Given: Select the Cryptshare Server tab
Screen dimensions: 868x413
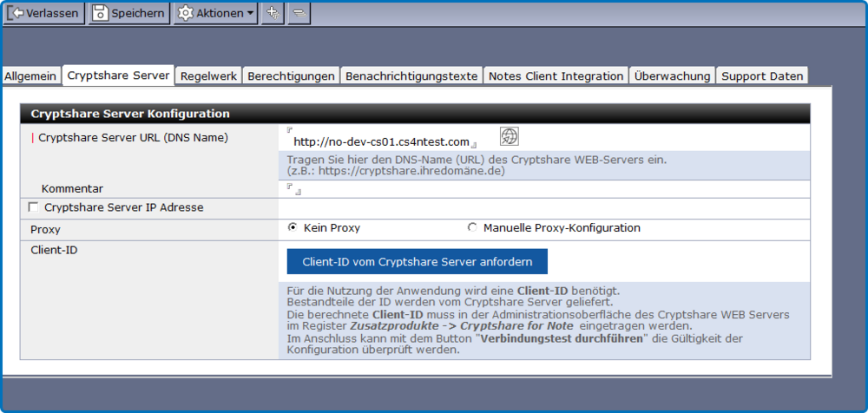Looking at the screenshot, I should click(118, 75).
